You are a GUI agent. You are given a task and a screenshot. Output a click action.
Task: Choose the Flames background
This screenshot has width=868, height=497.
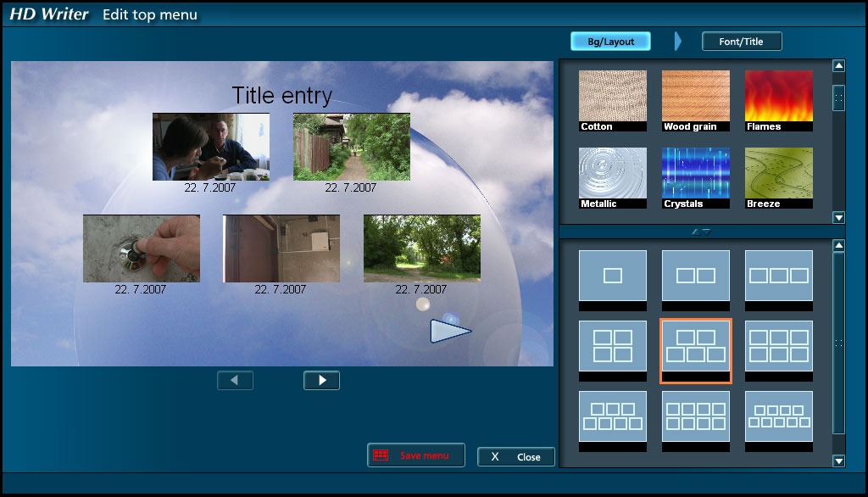(x=778, y=101)
